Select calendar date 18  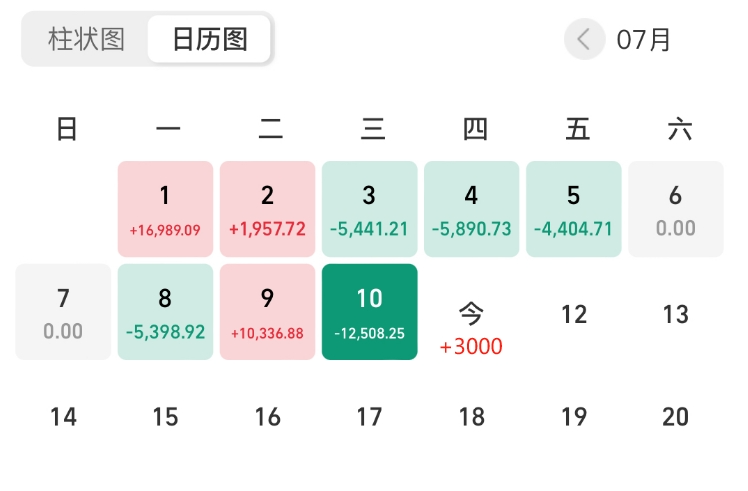click(472, 417)
